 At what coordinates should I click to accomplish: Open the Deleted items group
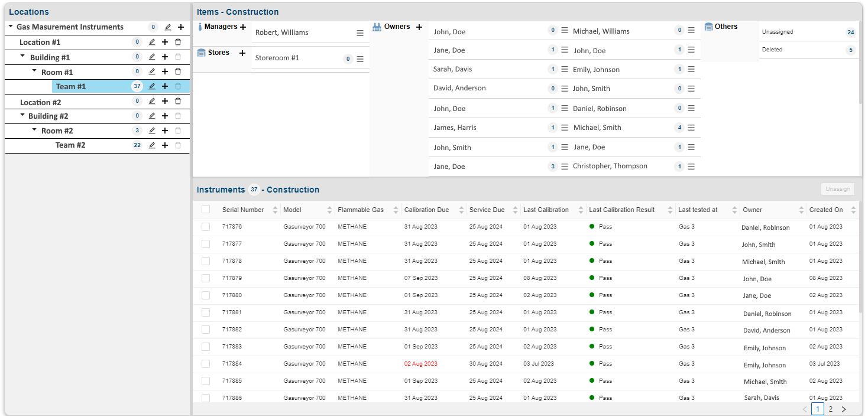[809, 50]
